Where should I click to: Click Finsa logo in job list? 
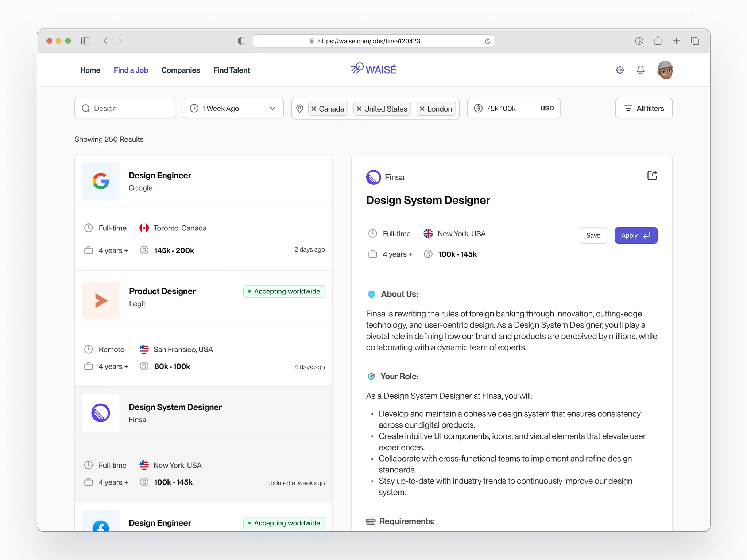pyautogui.click(x=101, y=413)
